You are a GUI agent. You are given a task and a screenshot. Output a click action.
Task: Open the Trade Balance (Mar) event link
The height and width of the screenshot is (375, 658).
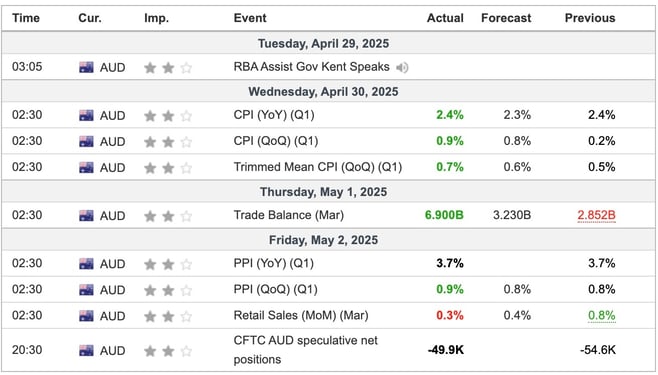(289, 215)
